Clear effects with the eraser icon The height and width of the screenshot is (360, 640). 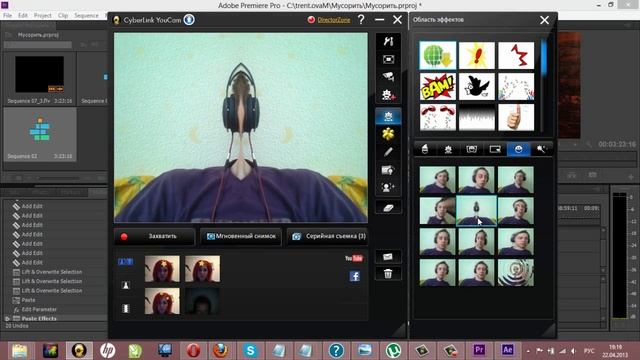pos(388,208)
